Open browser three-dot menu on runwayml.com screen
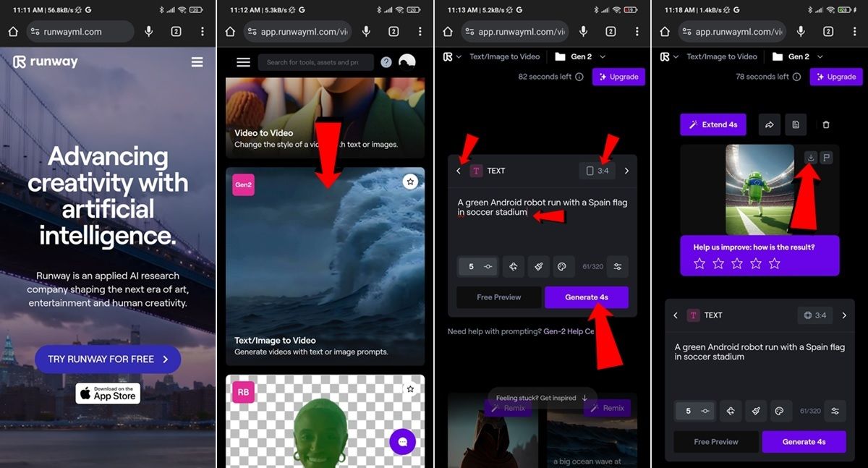Viewport: 868px width, 468px height. [203, 32]
